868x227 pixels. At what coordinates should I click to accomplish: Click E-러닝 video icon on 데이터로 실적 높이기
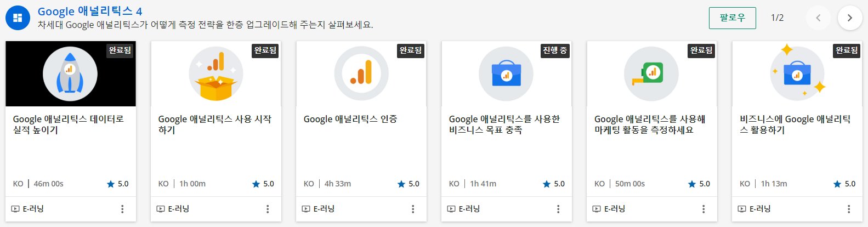click(x=15, y=209)
